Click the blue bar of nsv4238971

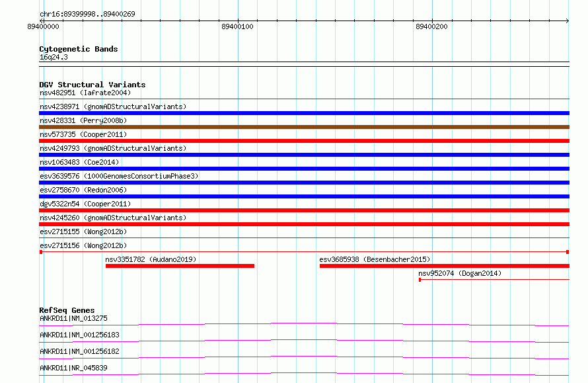click(x=304, y=113)
